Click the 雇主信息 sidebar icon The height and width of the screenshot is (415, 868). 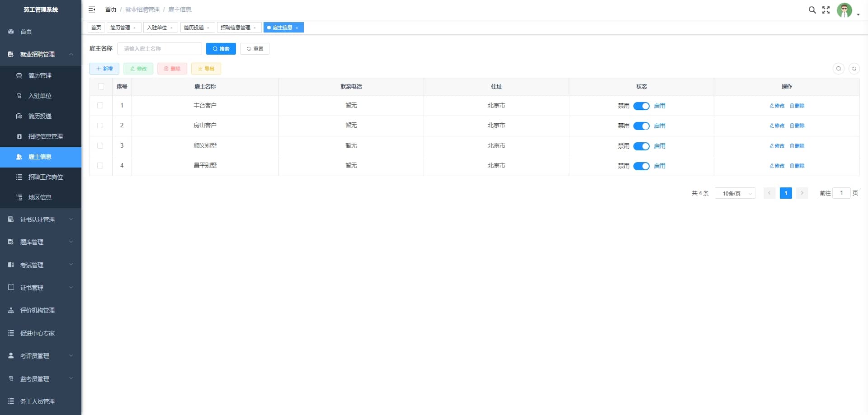point(19,157)
